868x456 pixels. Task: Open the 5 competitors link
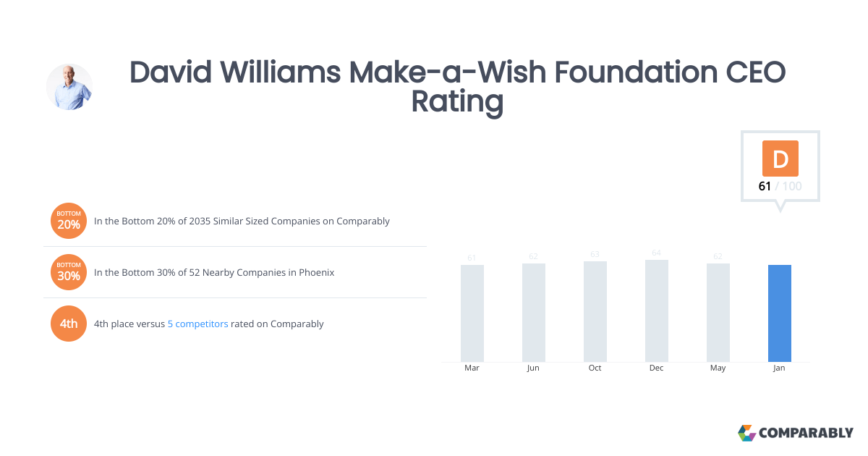pos(198,324)
